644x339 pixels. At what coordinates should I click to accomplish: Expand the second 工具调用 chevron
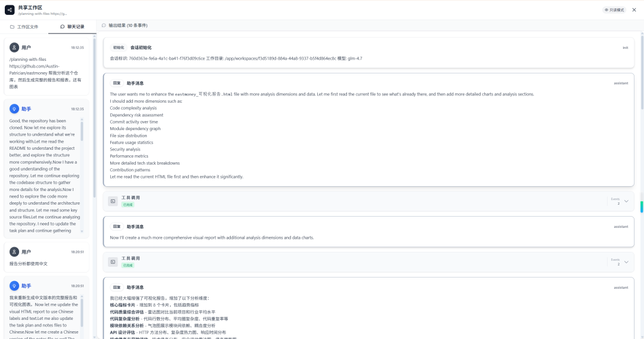(x=626, y=262)
